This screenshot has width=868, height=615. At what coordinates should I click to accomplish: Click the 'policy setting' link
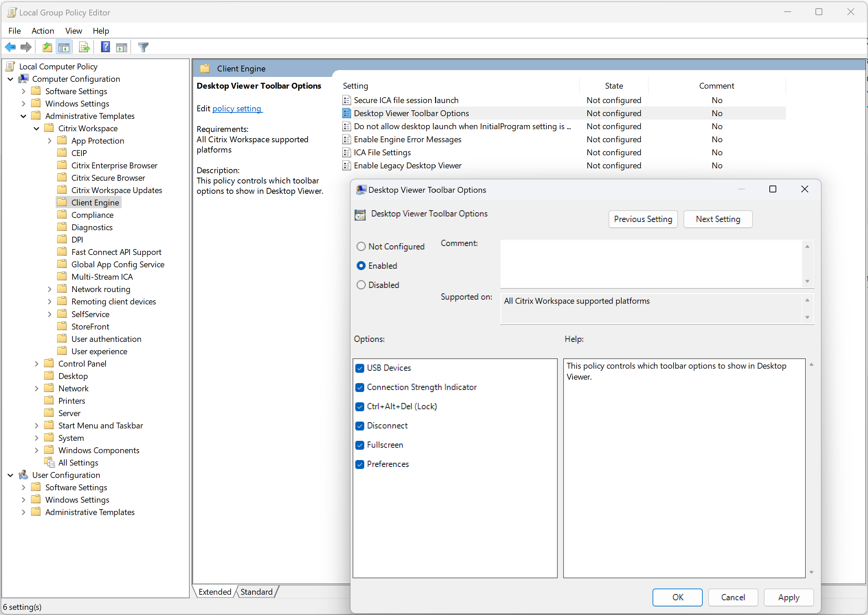pyautogui.click(x=237, y=109)
